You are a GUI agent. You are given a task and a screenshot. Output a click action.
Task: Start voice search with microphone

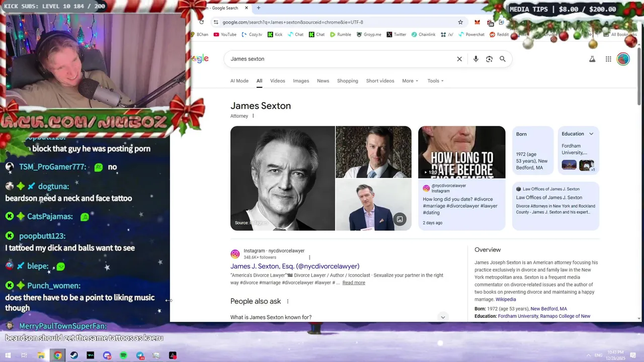(475, 59)
